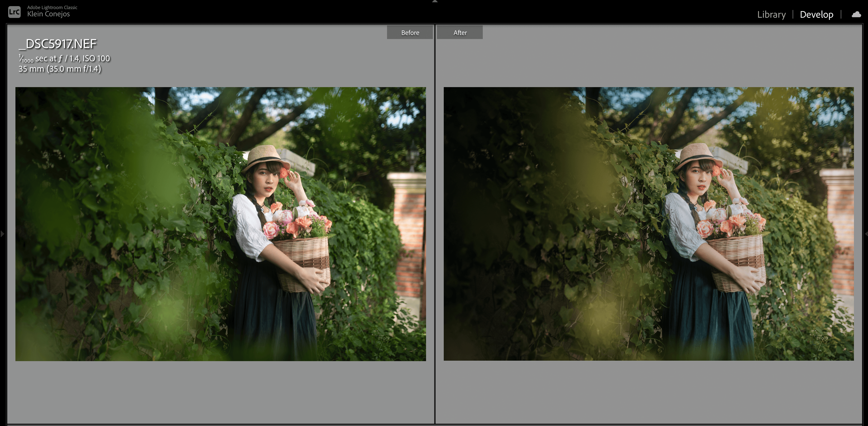
Task: Collapse top panel with the top-edge triangle
Action: pyautogui.click(x=435, y=1)
